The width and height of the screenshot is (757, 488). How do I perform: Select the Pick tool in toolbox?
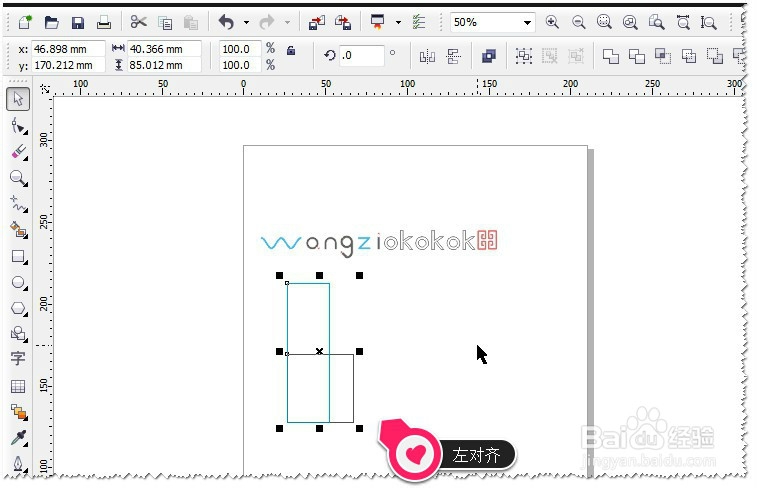(18, 99)
